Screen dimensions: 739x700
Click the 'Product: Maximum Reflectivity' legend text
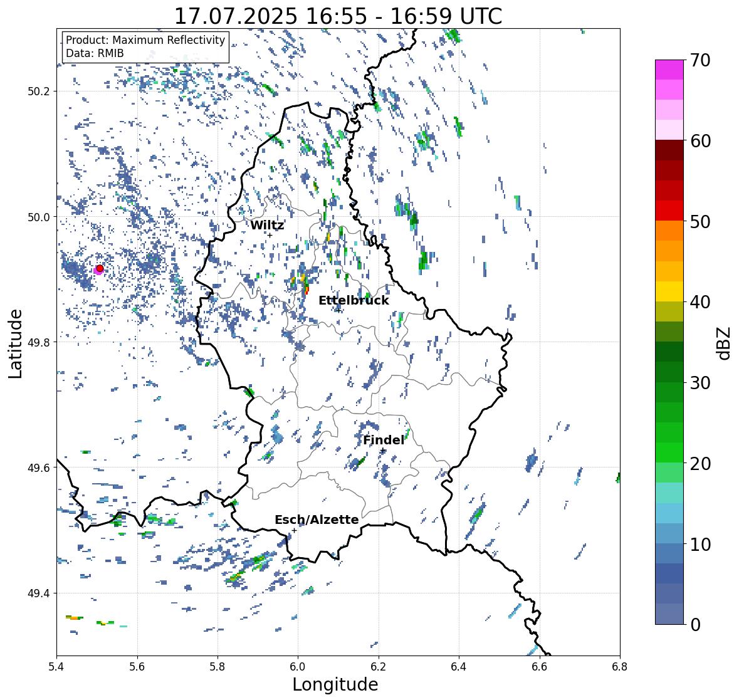click(145, 40)
